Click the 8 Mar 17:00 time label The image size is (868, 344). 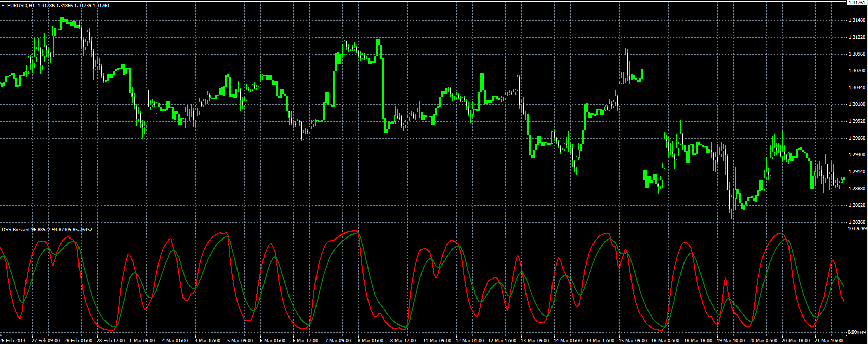tap(403, 340)
